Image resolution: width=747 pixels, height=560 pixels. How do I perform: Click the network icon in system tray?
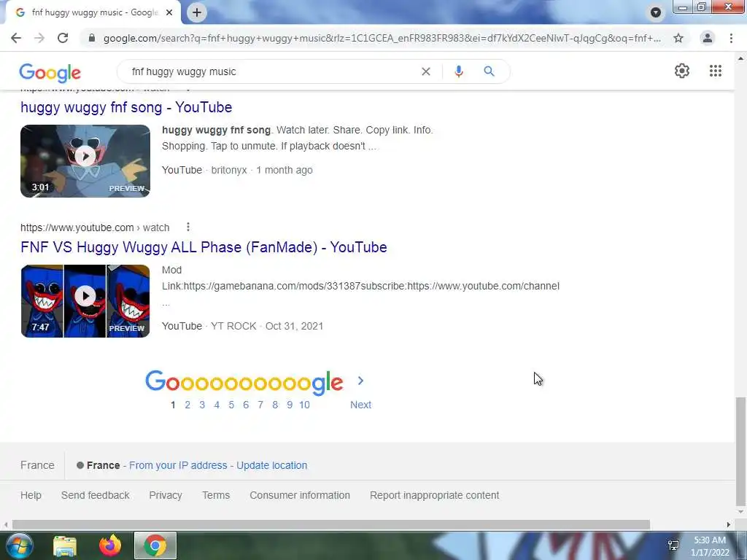coord(673,545)
